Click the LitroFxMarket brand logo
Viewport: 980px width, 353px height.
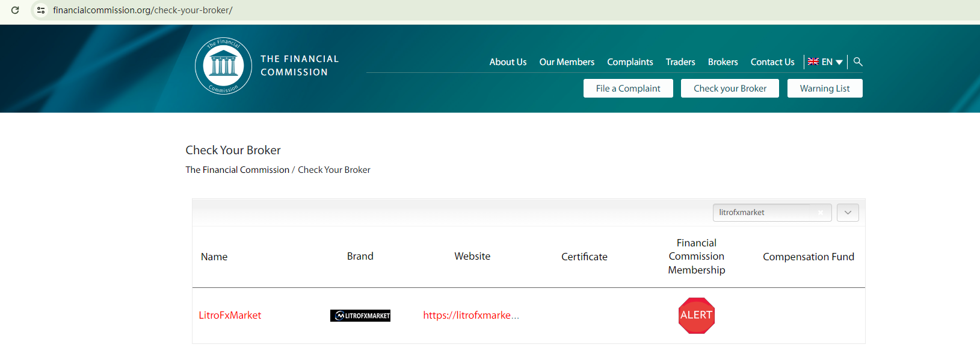pos(360,316)
